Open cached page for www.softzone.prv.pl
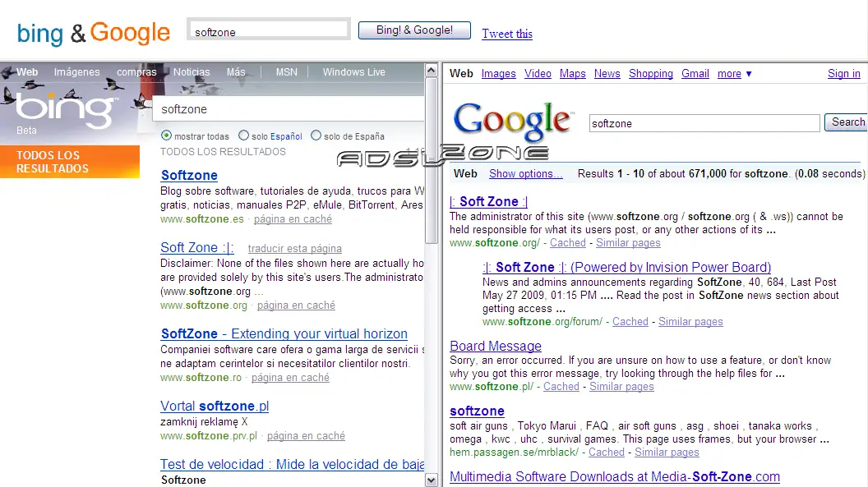Screen dimensions: 868x487 tap(306, 435)
